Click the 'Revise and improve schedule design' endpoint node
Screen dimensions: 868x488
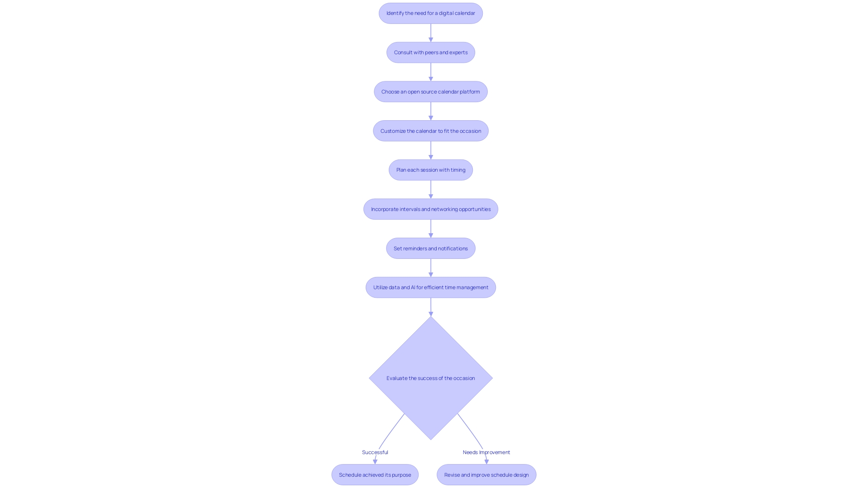point(486,474)
